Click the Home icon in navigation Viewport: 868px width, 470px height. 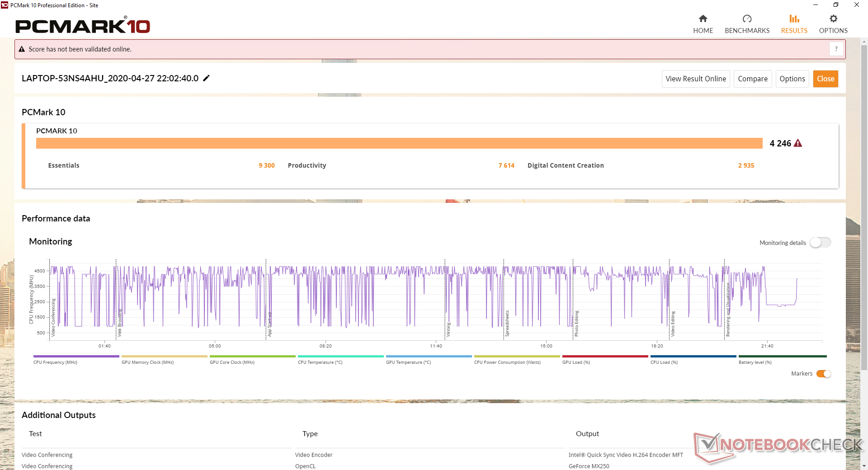703,19
